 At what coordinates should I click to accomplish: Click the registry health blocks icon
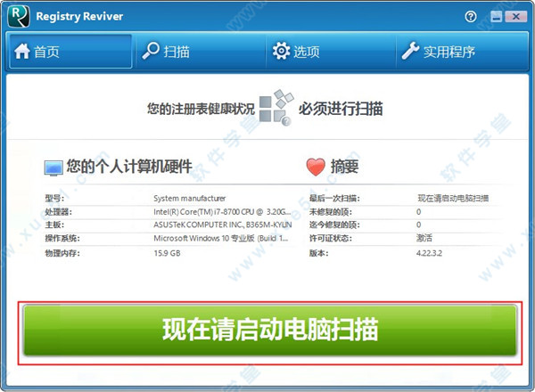point(276,109)
